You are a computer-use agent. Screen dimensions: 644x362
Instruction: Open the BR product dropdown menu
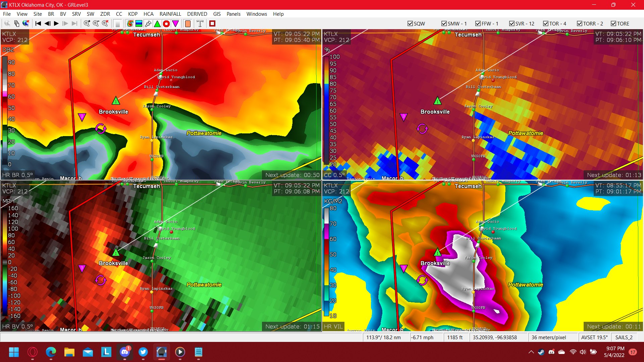point(51,14)
